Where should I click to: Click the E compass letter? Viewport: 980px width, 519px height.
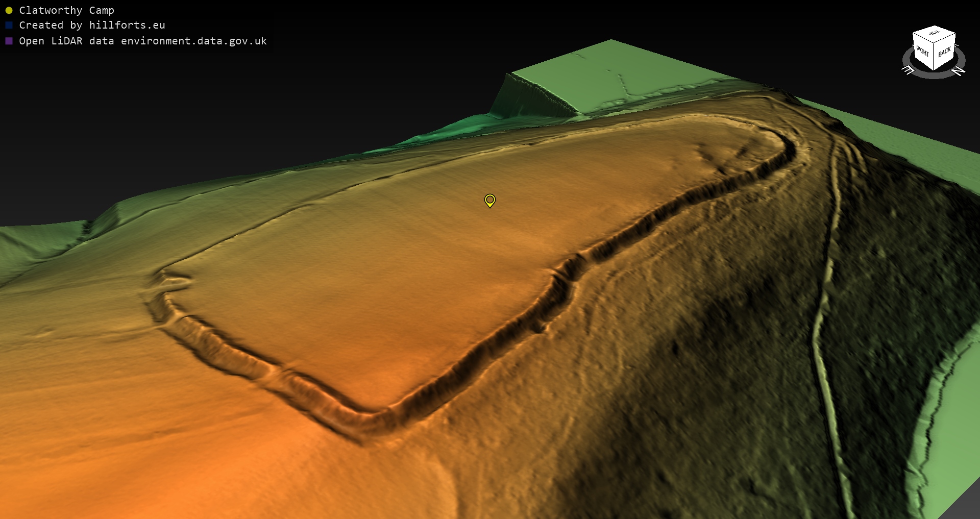(909, 70)
